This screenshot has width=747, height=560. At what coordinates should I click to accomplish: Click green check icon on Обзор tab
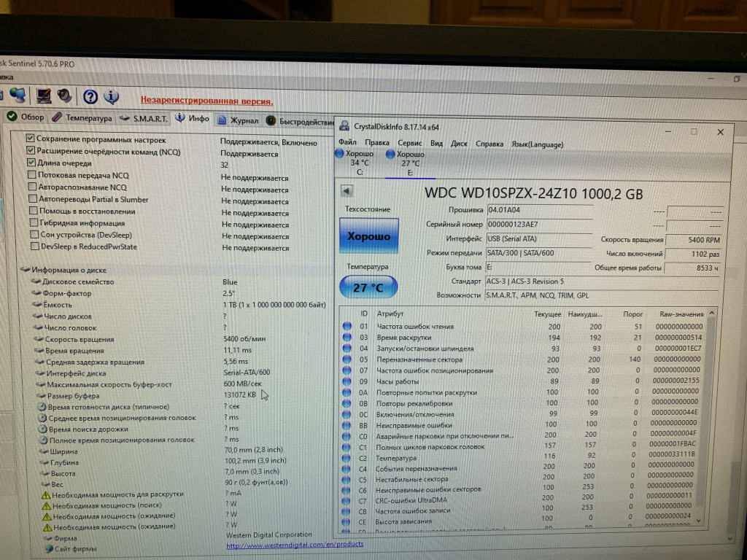coord(12,116)
